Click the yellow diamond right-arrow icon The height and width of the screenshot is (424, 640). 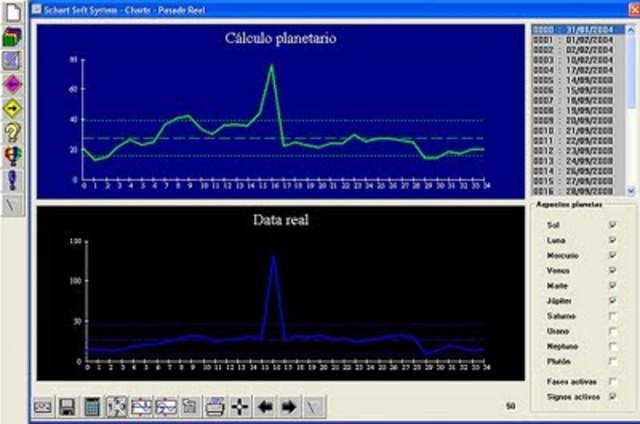point(13,109)
